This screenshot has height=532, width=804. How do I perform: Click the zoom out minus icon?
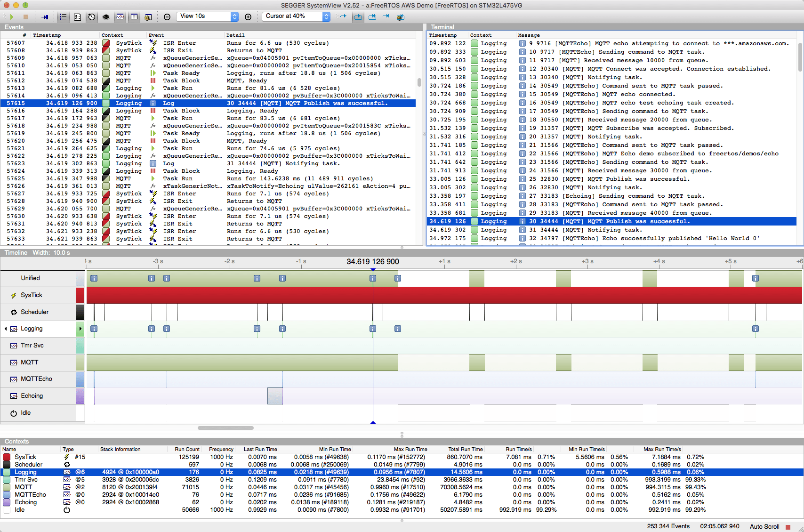point(167,17)
